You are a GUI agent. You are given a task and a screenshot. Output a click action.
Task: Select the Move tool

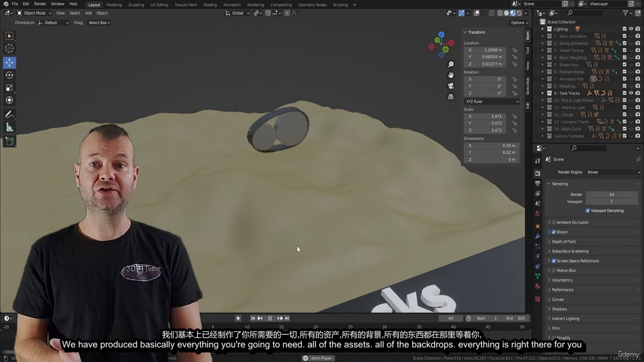click(9, 62)
